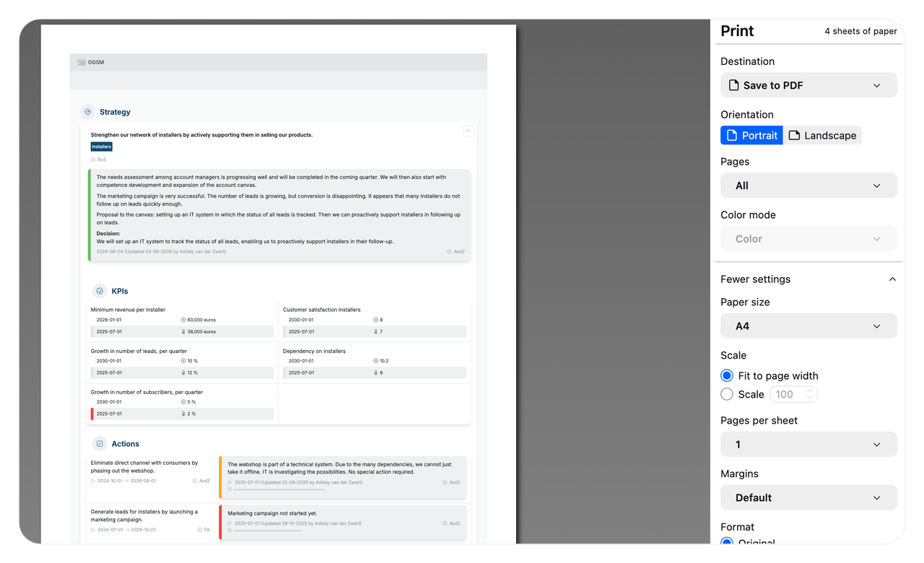Click the "Marketing campaign not started yet." note
Image resolution: width=924 pixels, height=563 pixels.
(272, 513)
